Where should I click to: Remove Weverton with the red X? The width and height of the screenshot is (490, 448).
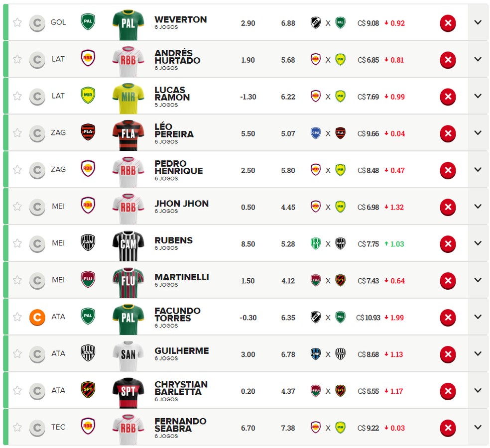point(448,23)
